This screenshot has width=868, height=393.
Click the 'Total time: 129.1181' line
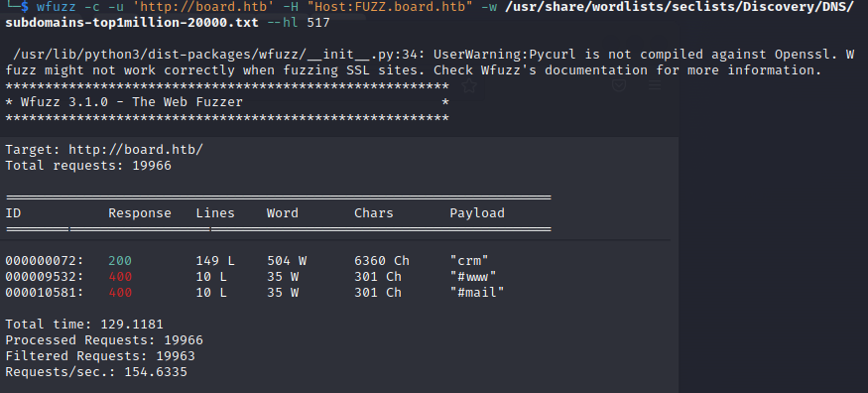(84, 325)
